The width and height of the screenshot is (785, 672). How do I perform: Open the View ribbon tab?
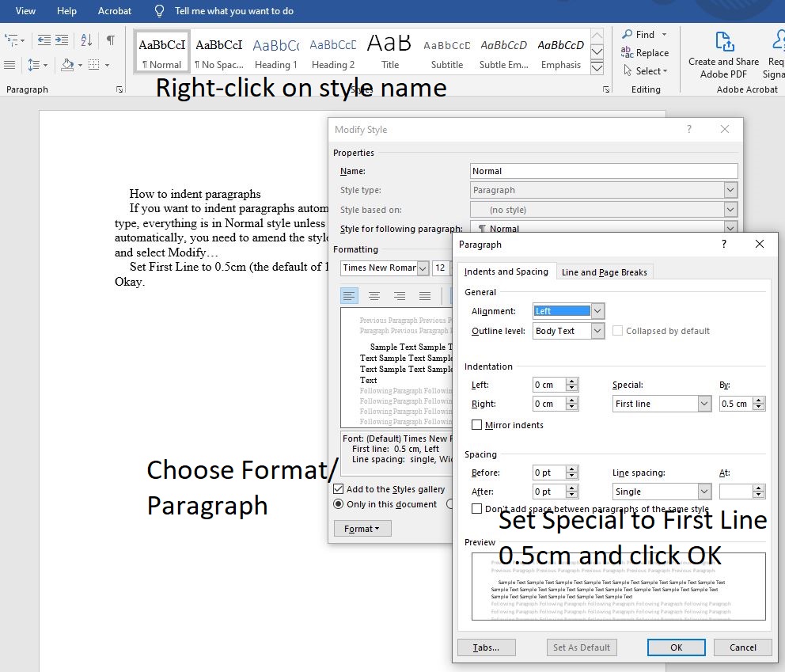point(25,11)
